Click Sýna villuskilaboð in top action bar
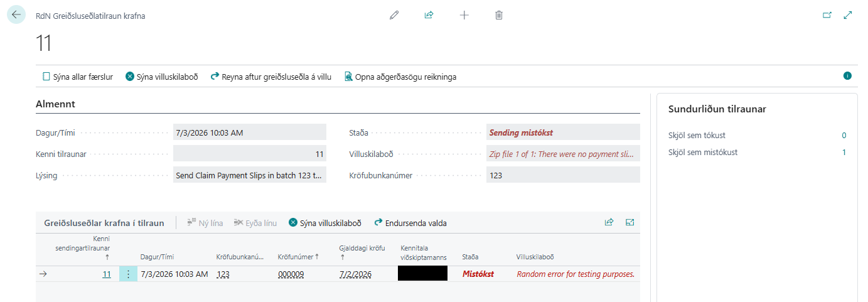This screenshot has height=302, width=868. (x=162, y=77)
